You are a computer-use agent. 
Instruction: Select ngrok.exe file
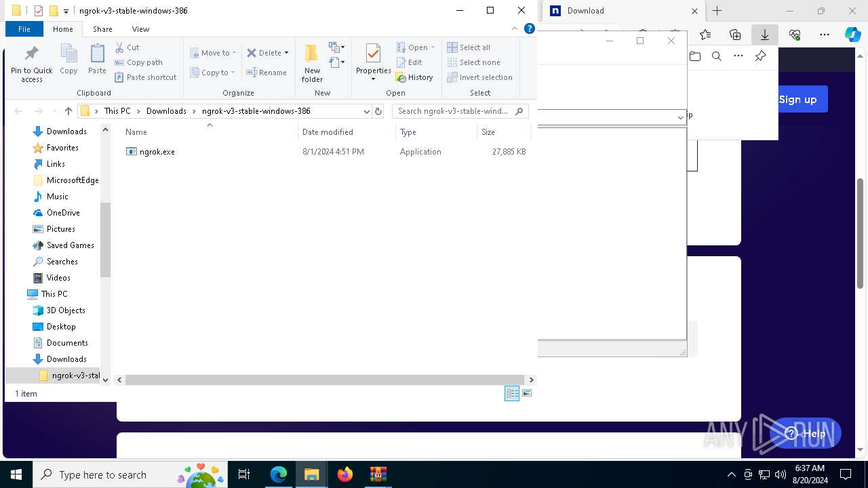click(x=157, y=152)
